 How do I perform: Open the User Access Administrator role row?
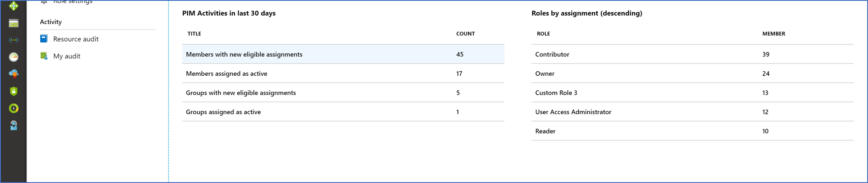coord(573,112)
